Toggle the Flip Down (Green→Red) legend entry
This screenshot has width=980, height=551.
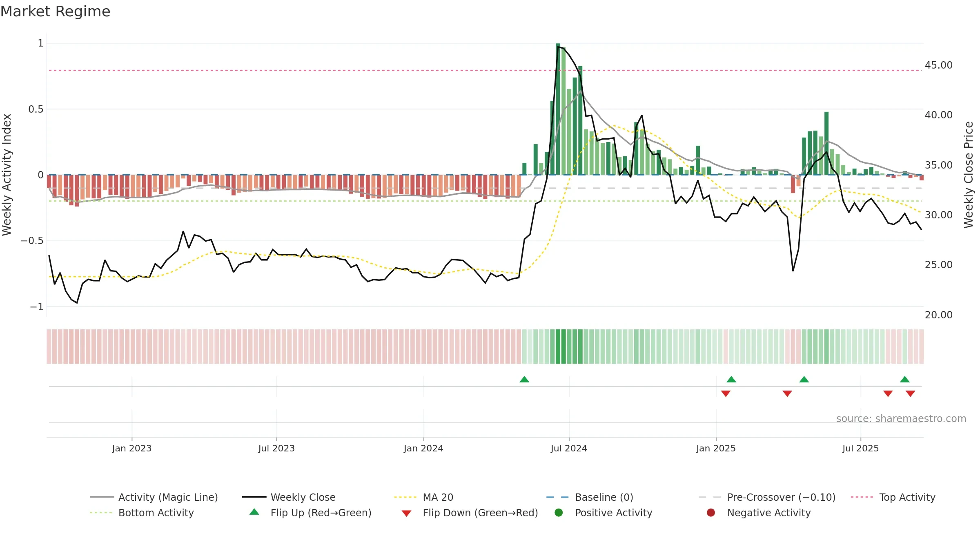(470, 513)
